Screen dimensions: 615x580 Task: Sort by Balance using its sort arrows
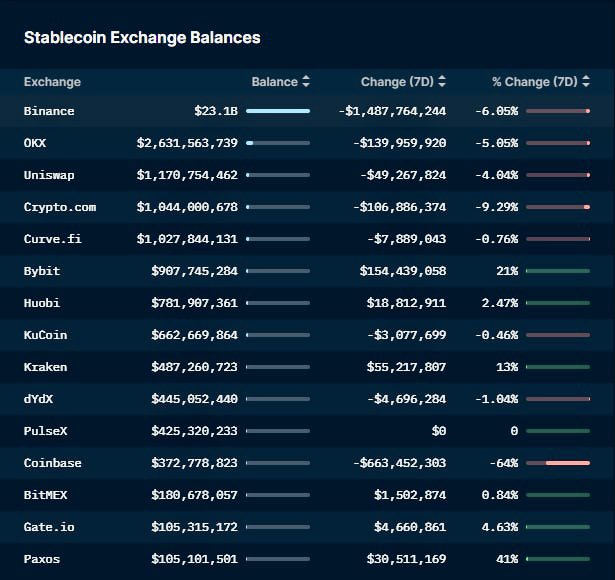click(306, 82)
